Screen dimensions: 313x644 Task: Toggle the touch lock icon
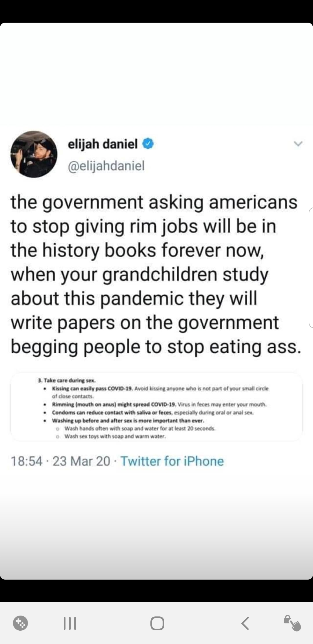[x=292, y=623]
